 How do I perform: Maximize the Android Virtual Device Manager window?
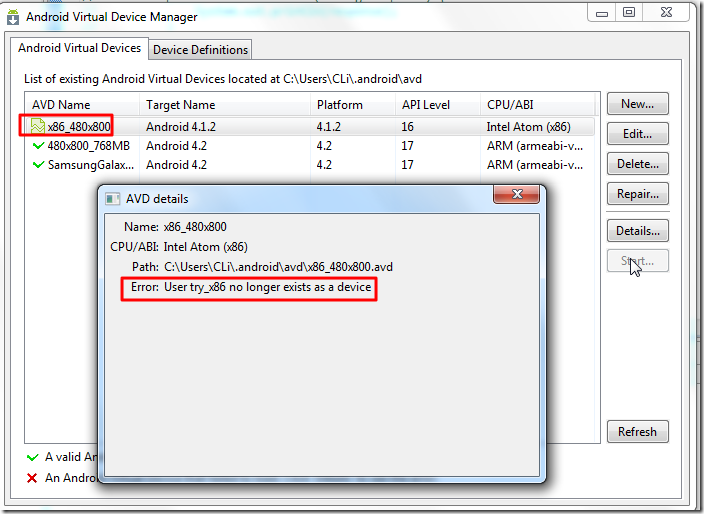coord(629,13)
